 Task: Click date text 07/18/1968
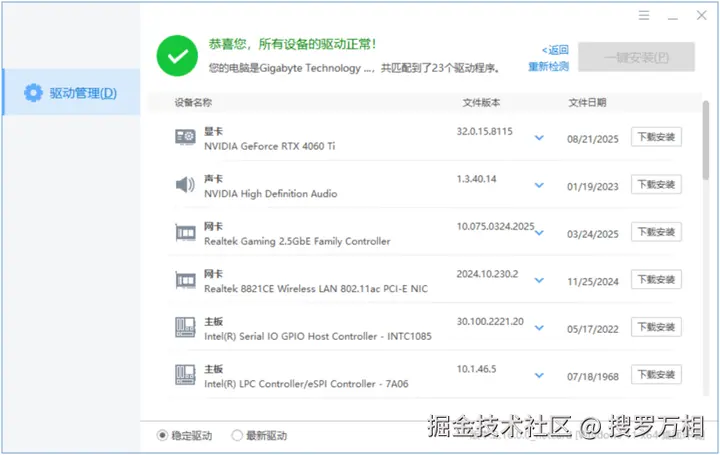click(593, 377)
